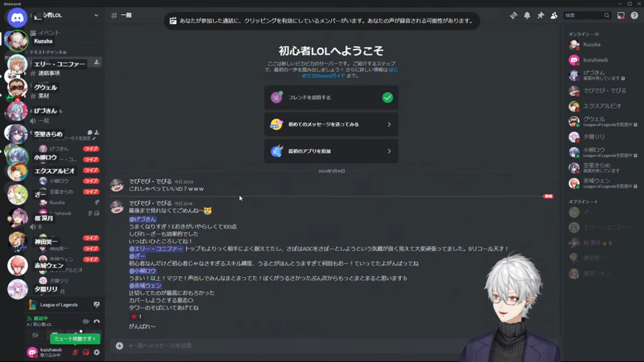
Task: Select フレンドを招待する checklist item
Action: tap(331, 97)
